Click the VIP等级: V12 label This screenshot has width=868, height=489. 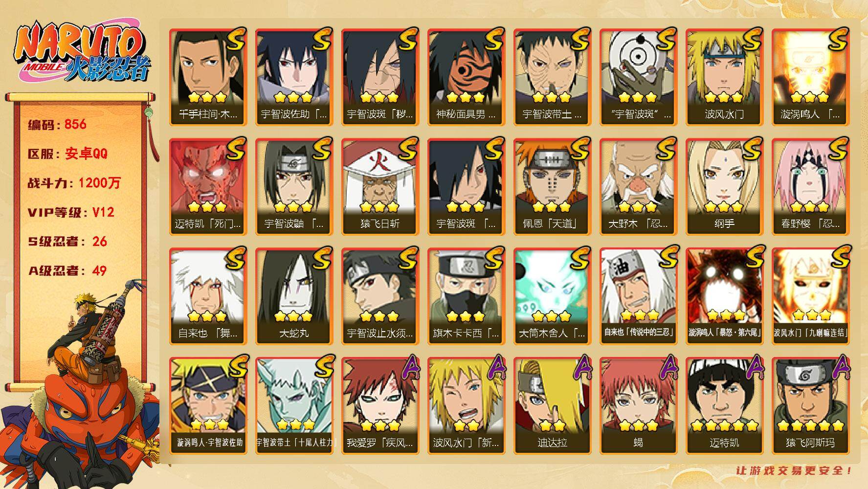click(x=71, y=212)
